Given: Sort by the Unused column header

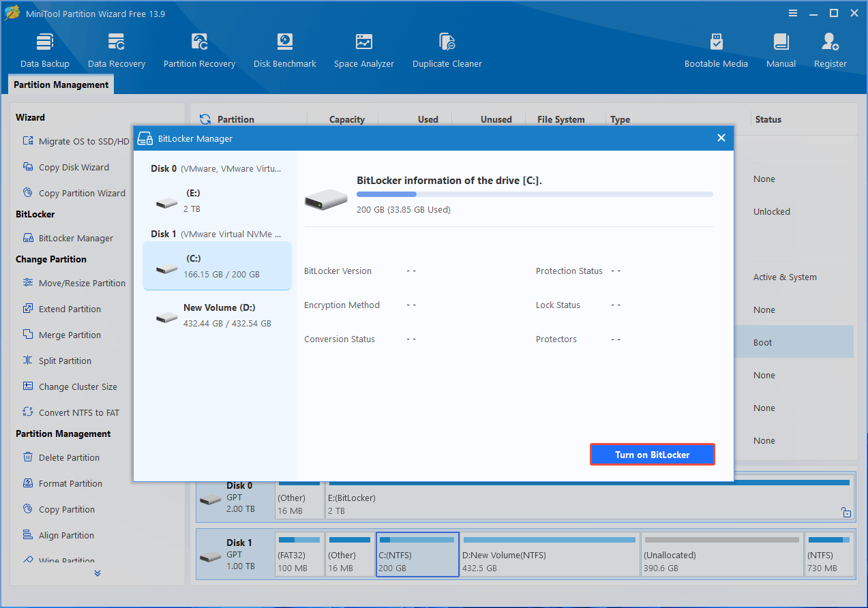Looking at the screenshot, I should pos(496,119).
